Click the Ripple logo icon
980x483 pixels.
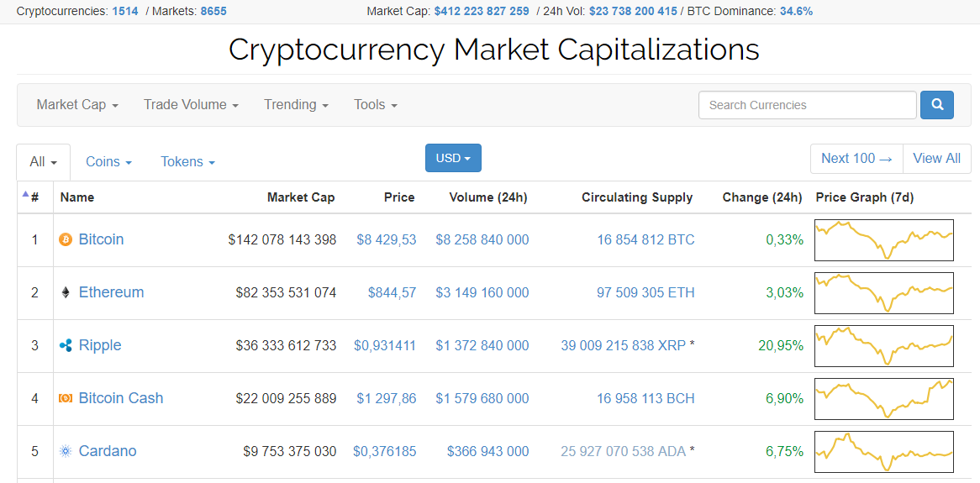click(66, 346)
